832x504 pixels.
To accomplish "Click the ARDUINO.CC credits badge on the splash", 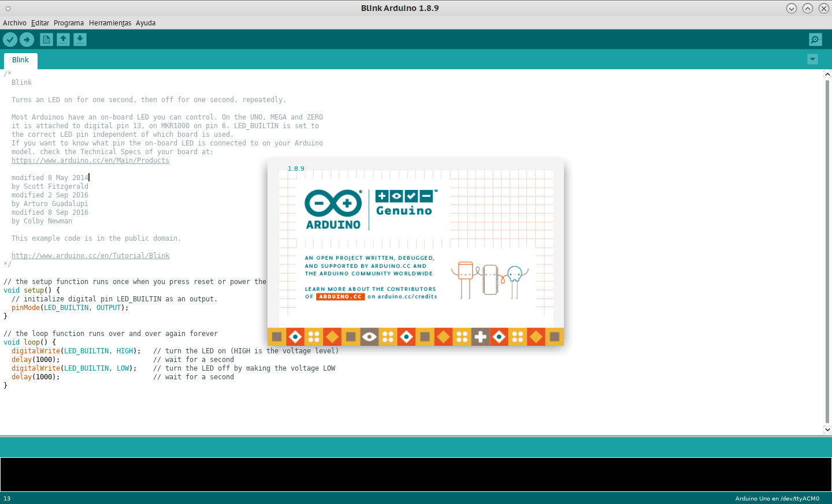I will pos(340,296).
